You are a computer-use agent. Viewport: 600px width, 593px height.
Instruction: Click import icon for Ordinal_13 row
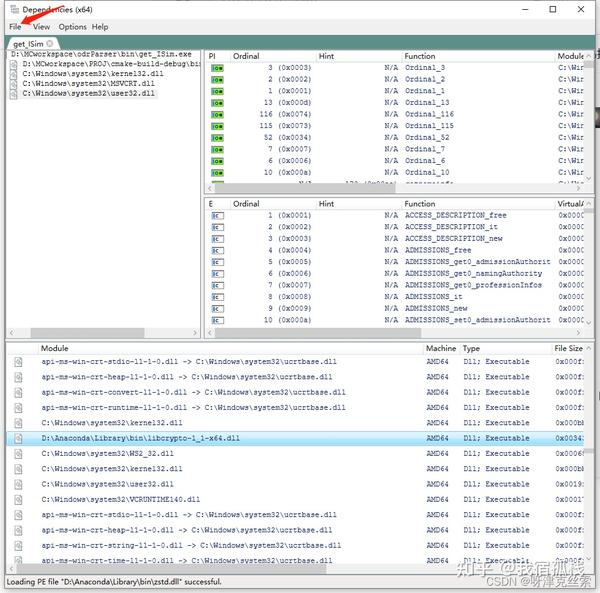coord(217,103)
